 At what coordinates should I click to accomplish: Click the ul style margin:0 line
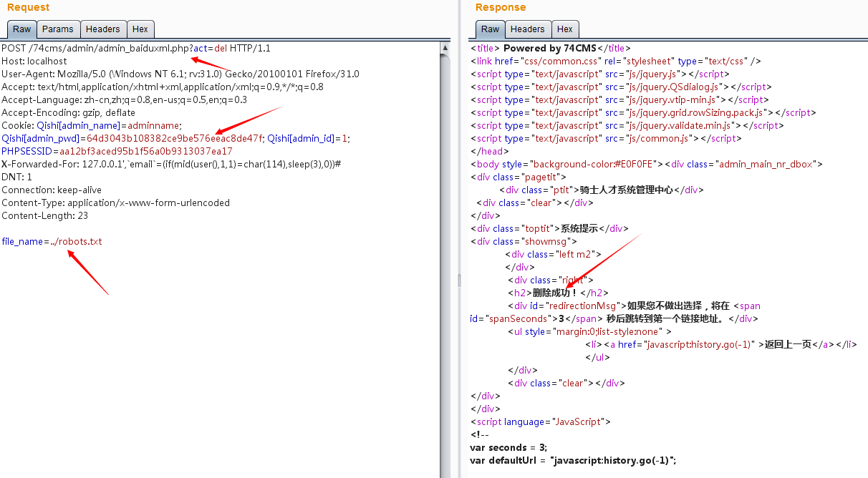click(x=589, y=331)
